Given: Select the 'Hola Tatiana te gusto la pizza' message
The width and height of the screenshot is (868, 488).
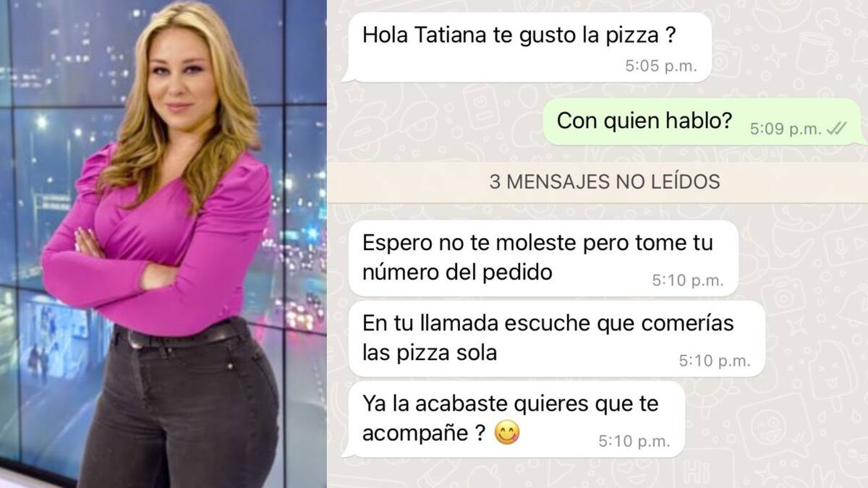Looking at the screenshot, I should tap(527, 46).
